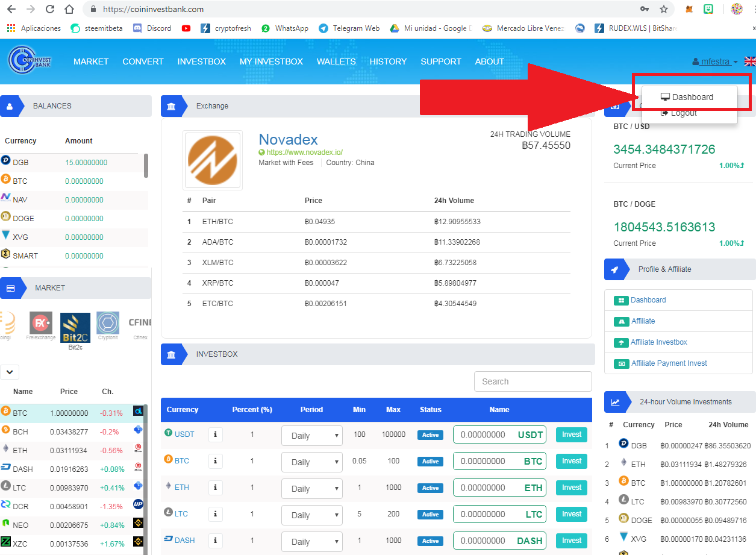Click Invest button for ETH
Viewport: 756px width, 555px height.
tap(572, 488)
